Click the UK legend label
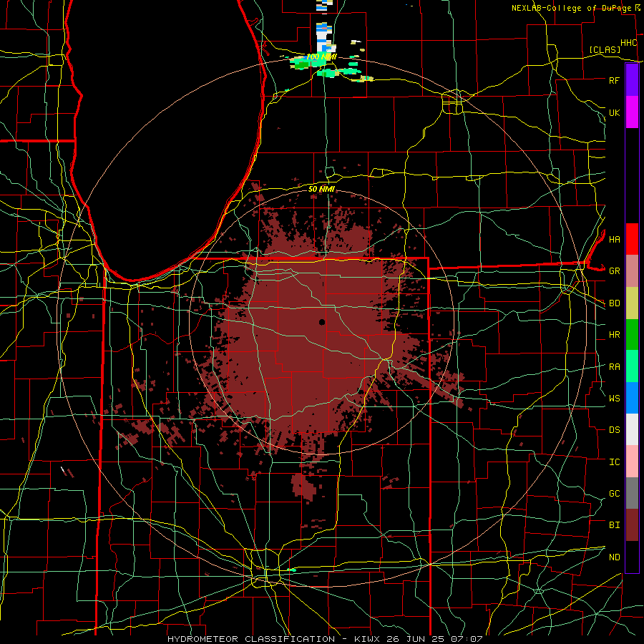Viewport: 644px width, 644px height. [614, 112]
